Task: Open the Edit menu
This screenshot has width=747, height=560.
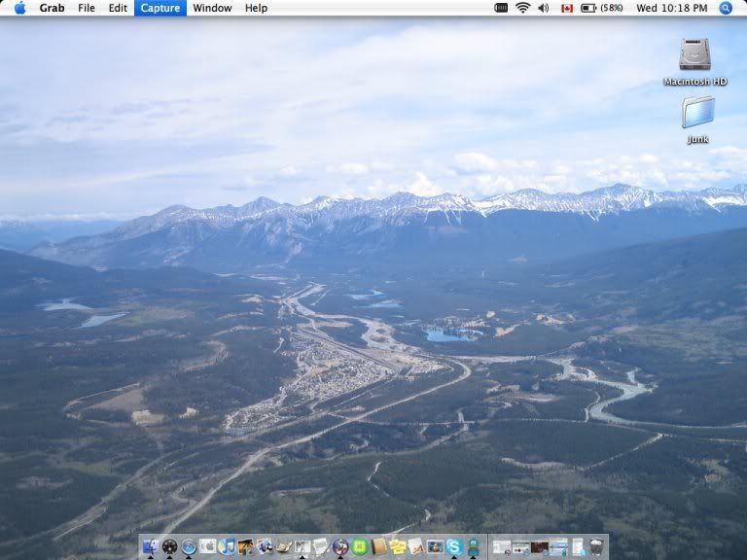Action: pos(118,8)
